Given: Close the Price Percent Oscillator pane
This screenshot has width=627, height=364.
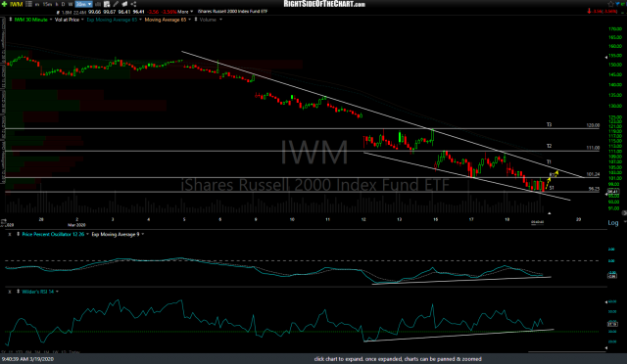Looking at the screenshot, I should point(10,235).
